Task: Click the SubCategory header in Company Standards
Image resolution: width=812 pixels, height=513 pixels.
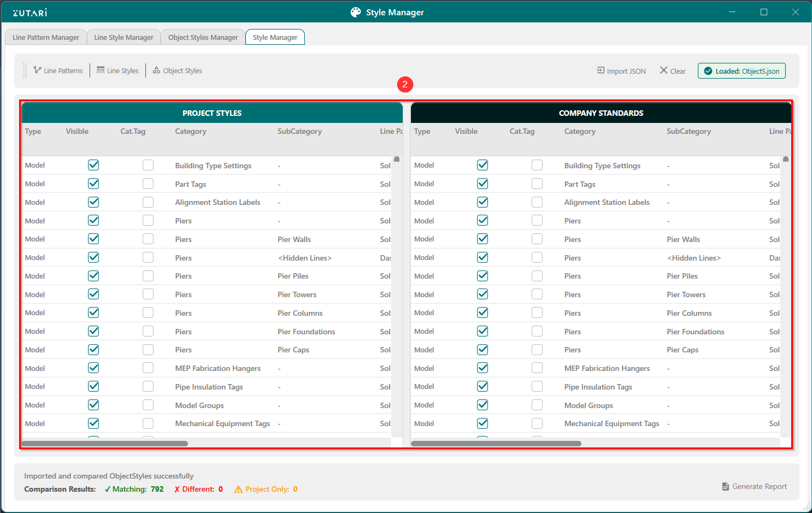Action: coord(689,131)
